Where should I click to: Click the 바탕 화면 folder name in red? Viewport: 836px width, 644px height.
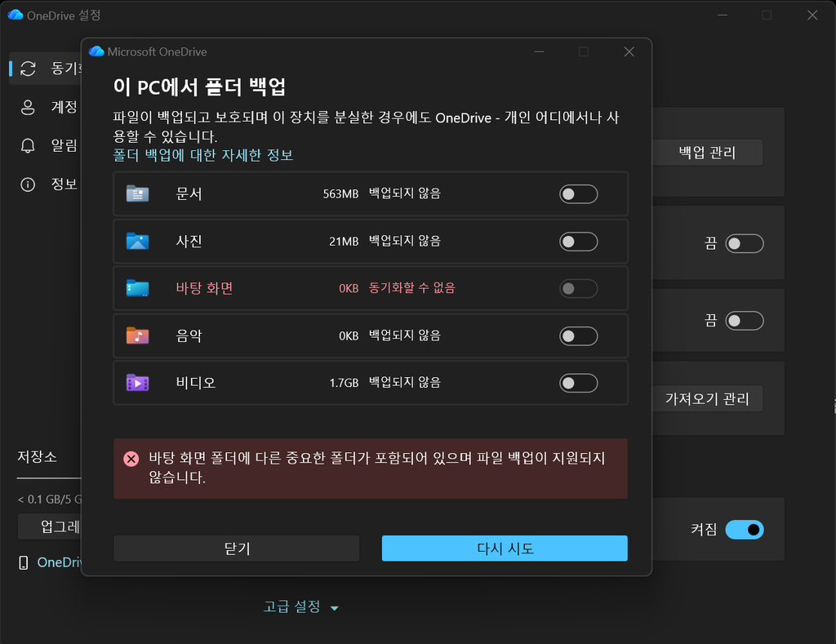[x=205, y=288]
